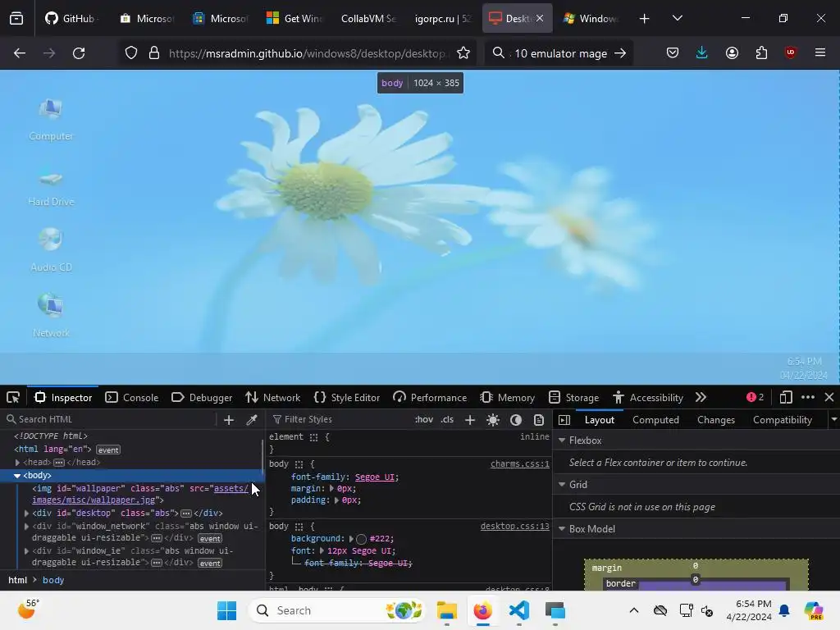The image size is (840, 630).
Task: Expand the window_network div node
Action: pyautogui.click(x=26, y=527)
